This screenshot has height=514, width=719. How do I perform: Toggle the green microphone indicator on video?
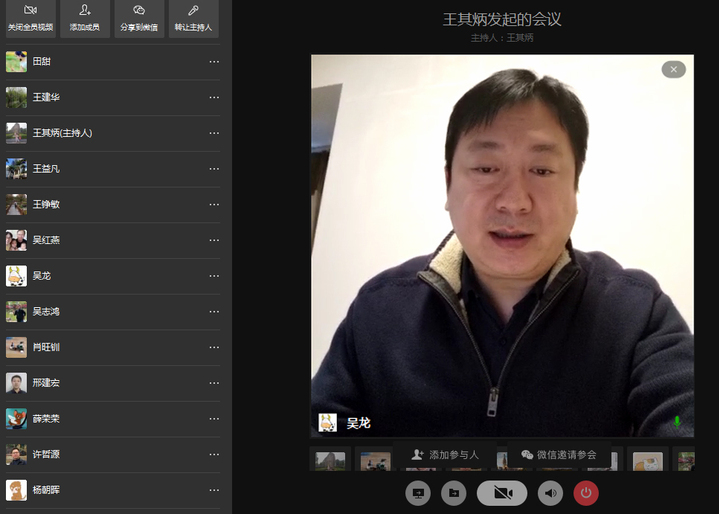point(677,422)
